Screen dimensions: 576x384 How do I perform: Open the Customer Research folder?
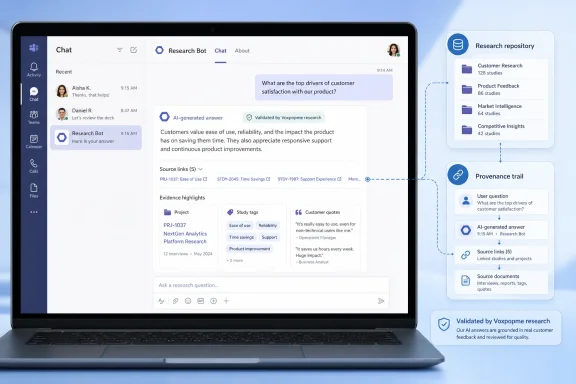[501, 69]
